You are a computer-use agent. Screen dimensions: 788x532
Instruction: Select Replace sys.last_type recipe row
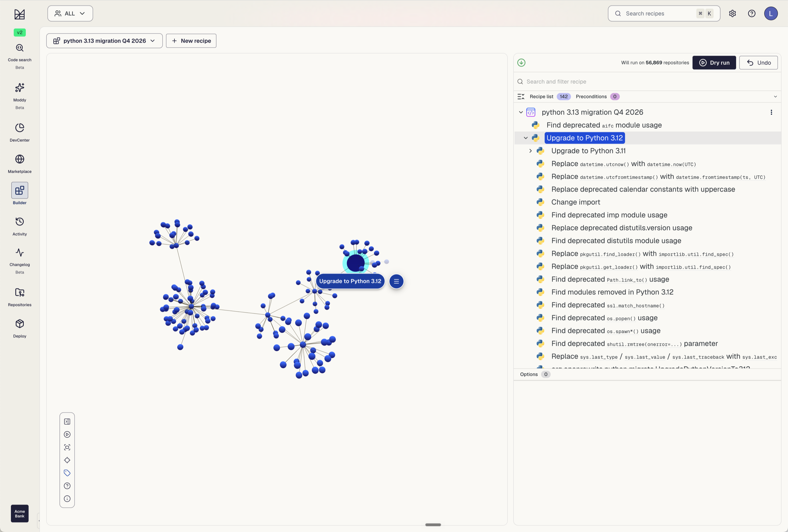click(664, 356)
